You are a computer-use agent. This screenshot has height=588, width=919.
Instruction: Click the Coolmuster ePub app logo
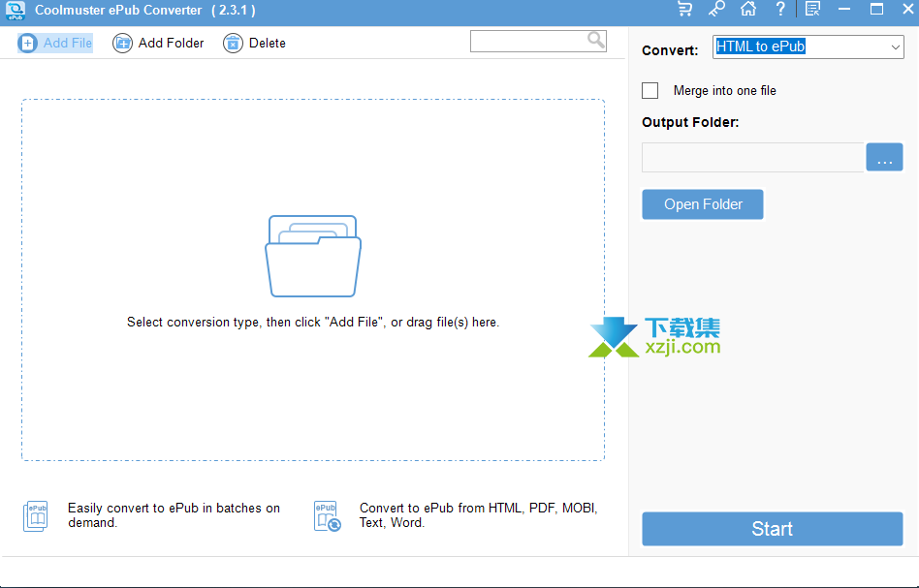point(15,11)
